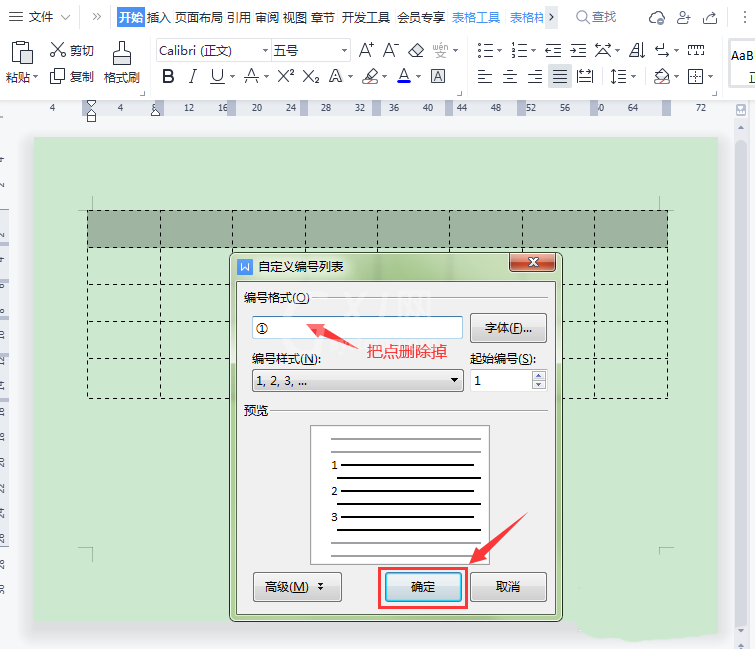Apply strikethrough to text
Image resolution: width=755 pixels, height=649 pixels.
click(251, 76)
